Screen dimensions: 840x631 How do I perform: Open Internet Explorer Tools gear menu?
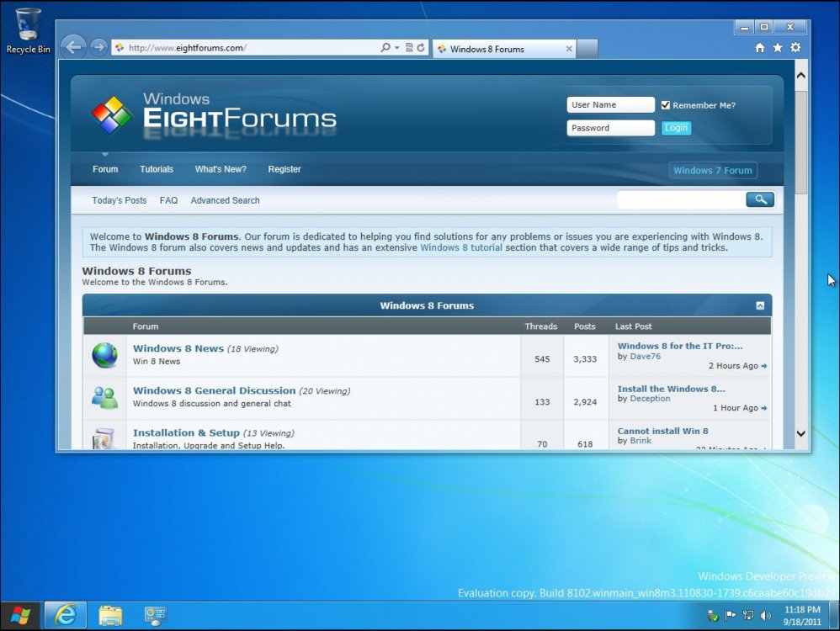[795, 48]
